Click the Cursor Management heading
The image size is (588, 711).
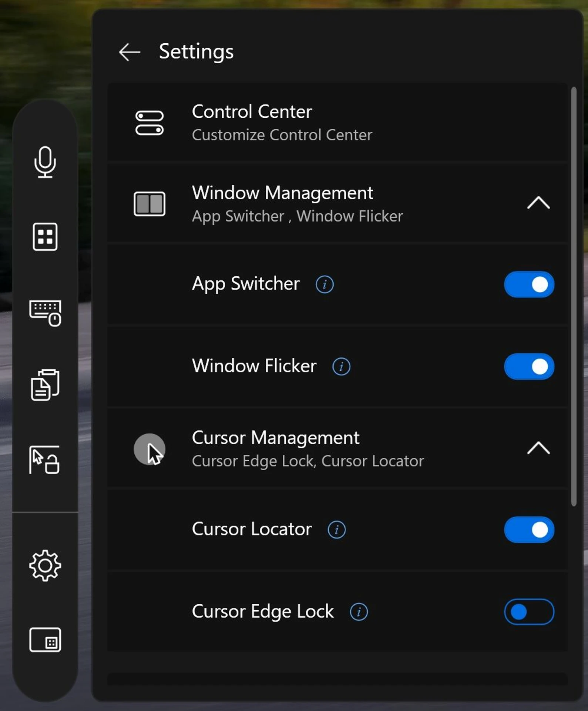pyautogui.click(x=276, y=438)
